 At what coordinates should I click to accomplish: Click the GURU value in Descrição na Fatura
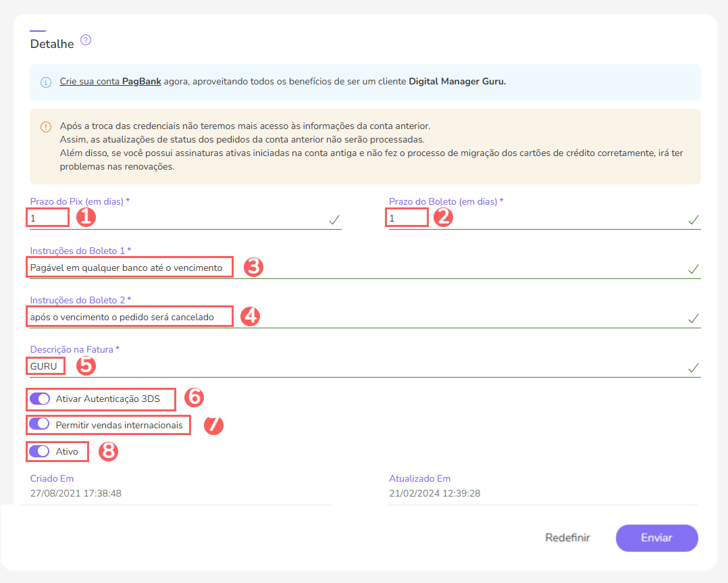pyautogui.click(x=44, y=366)
